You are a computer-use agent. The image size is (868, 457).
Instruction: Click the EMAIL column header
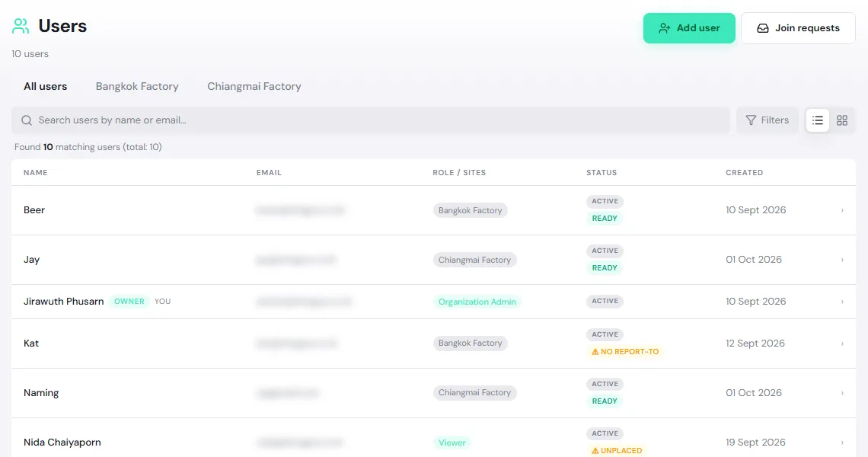pos(269,173)
